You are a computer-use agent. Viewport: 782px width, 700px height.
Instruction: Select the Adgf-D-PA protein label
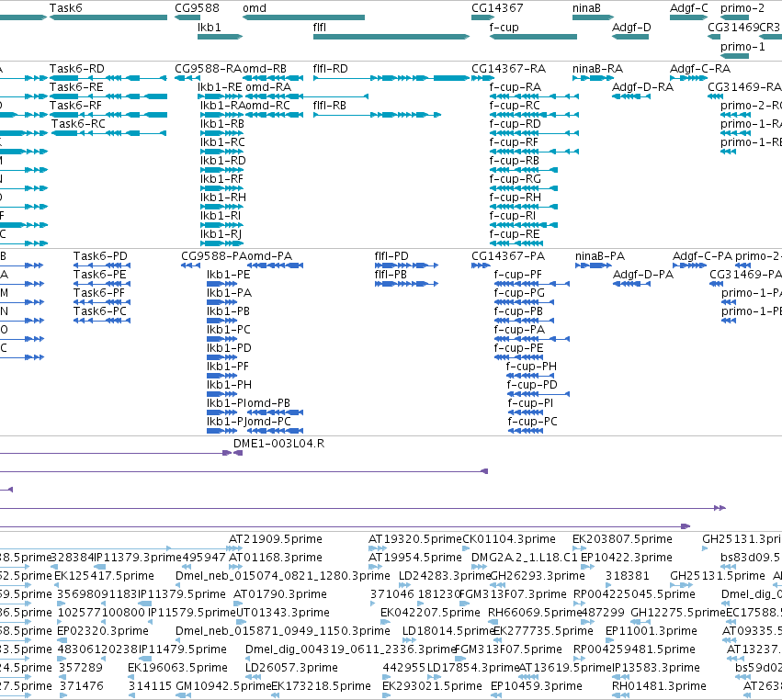point(643,275)
